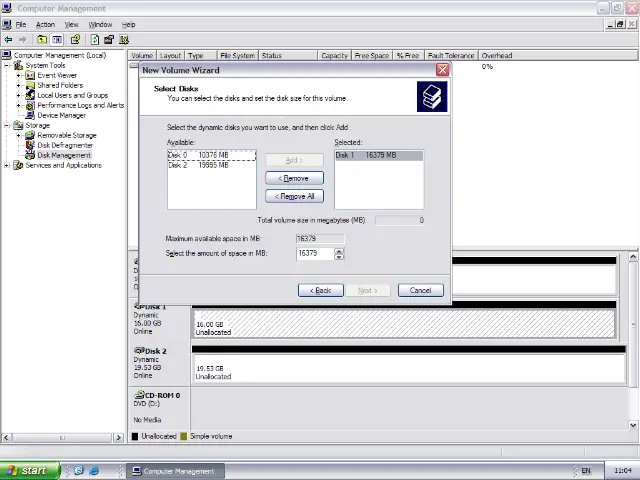
Task: Sort by the File System column header
Action: pyautogui.click(x=238, y=56)
